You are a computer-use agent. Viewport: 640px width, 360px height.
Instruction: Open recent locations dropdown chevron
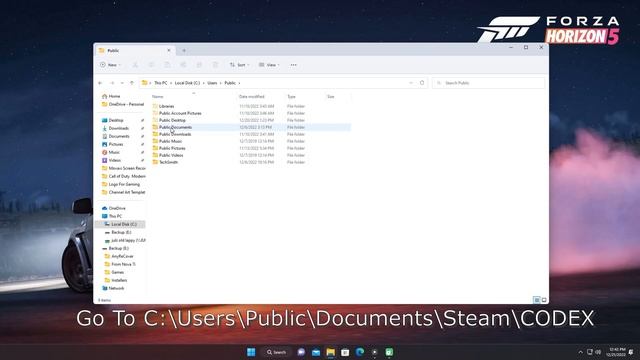click(122, 83)
